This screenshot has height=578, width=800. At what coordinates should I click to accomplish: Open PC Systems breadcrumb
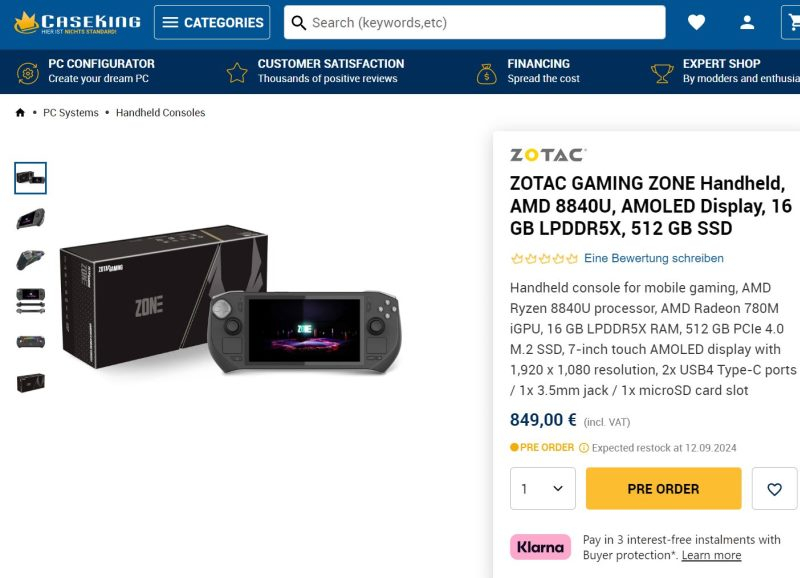tap(71, 113)
